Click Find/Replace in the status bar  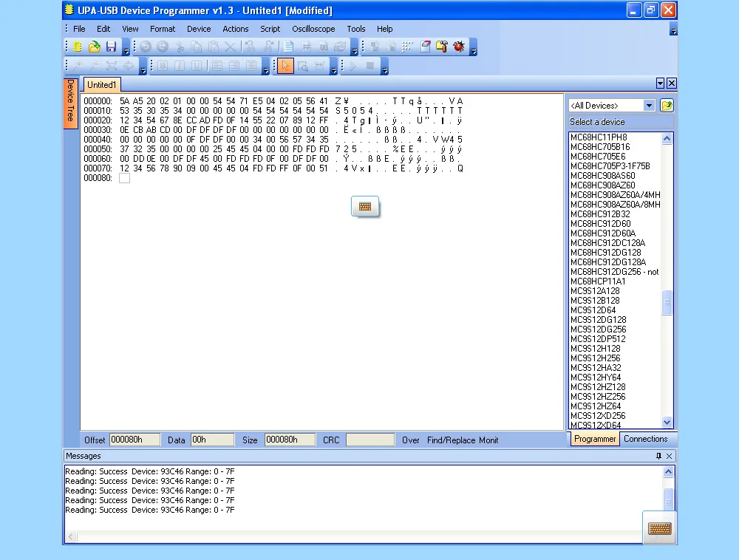451,440
